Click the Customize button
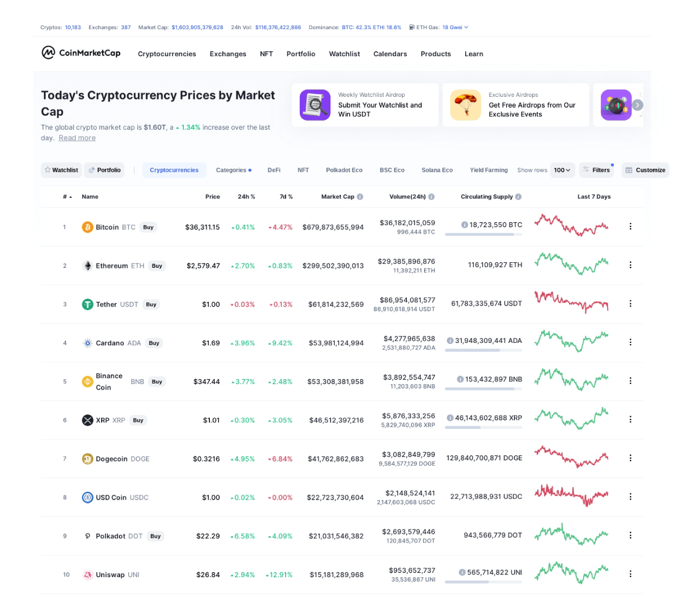The height and width of the screenshot is (608, 700). pyautogui.click(x=645, y=170)
